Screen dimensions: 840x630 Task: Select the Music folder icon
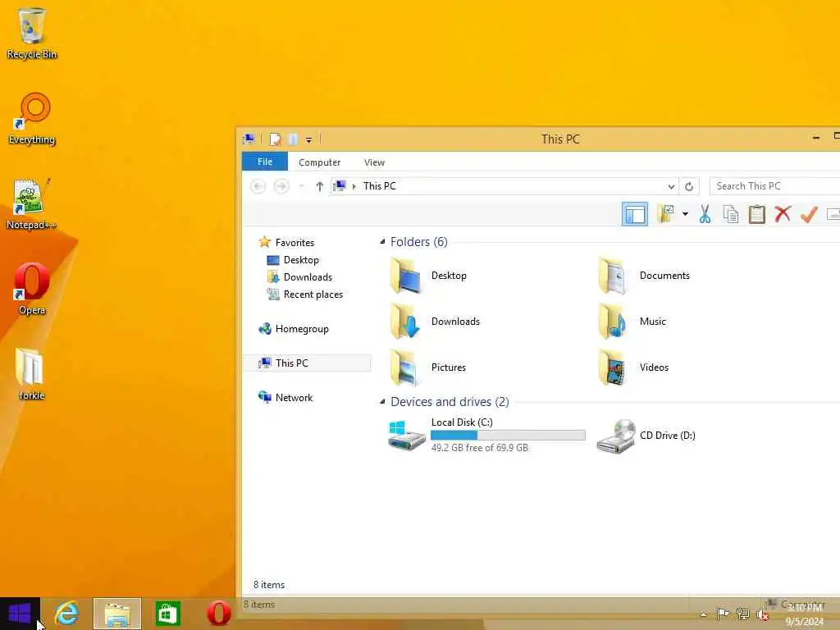[x=614, y=322]
